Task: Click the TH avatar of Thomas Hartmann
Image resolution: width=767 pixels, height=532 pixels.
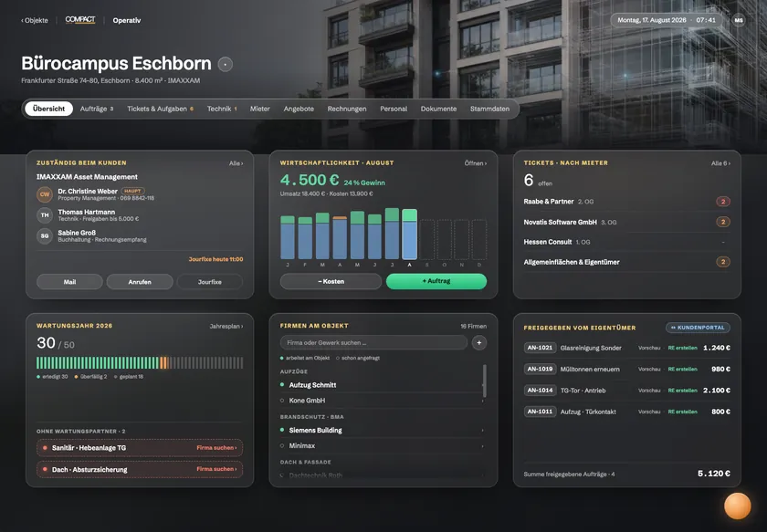Action: pyautogui.click(x=45, y=215)
